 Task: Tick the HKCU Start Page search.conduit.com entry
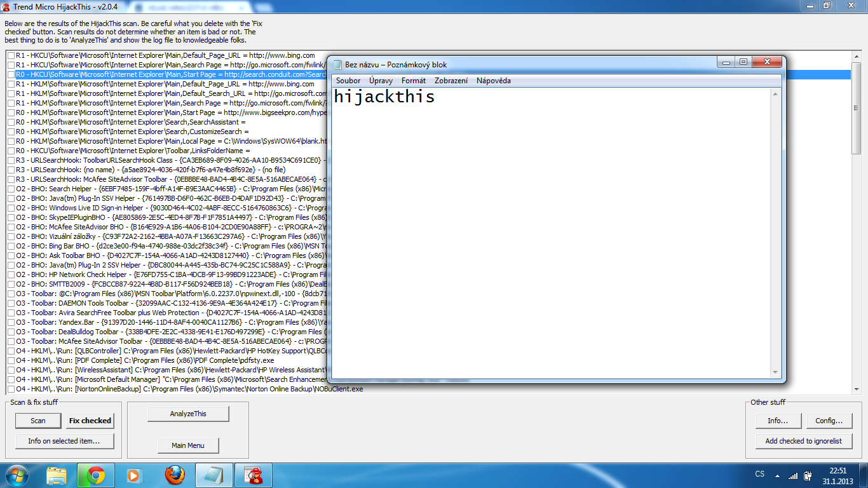click(11, 74)
